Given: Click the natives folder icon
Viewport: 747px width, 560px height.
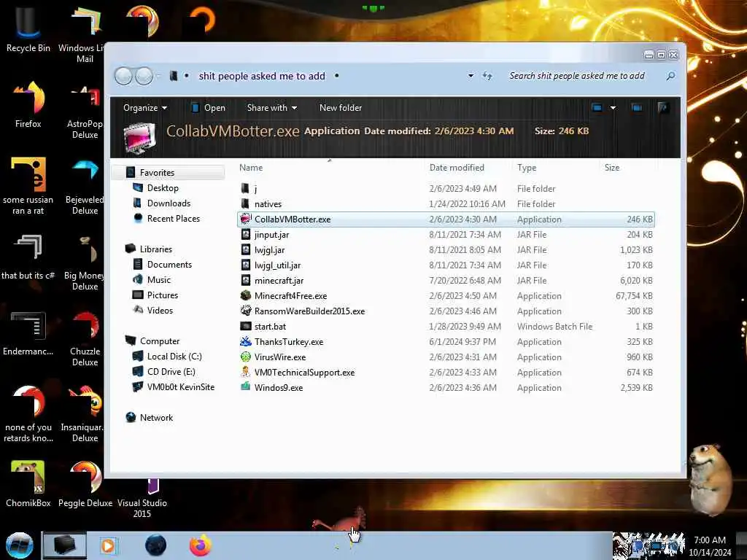Looking at the screenshot, I should [245, 204].
